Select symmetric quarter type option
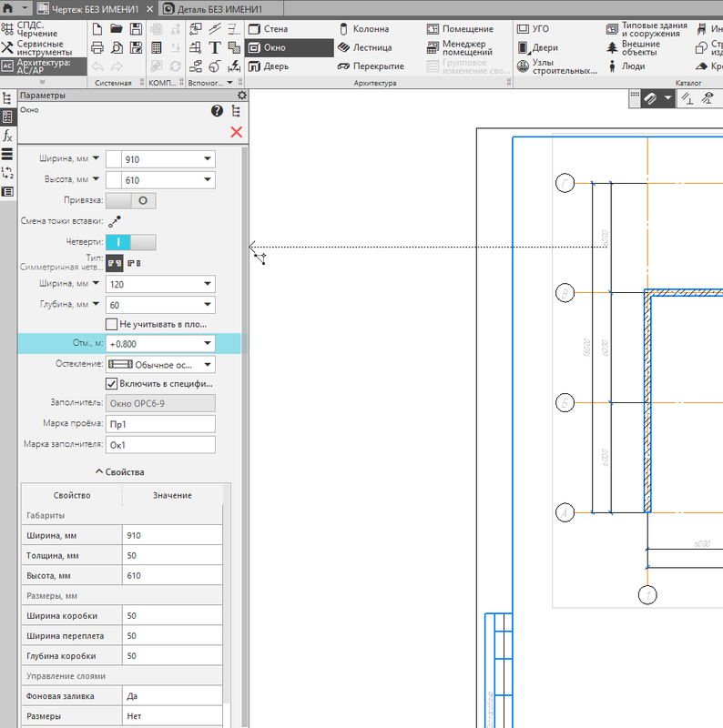The image size is (723, 728). pos(115,263)
